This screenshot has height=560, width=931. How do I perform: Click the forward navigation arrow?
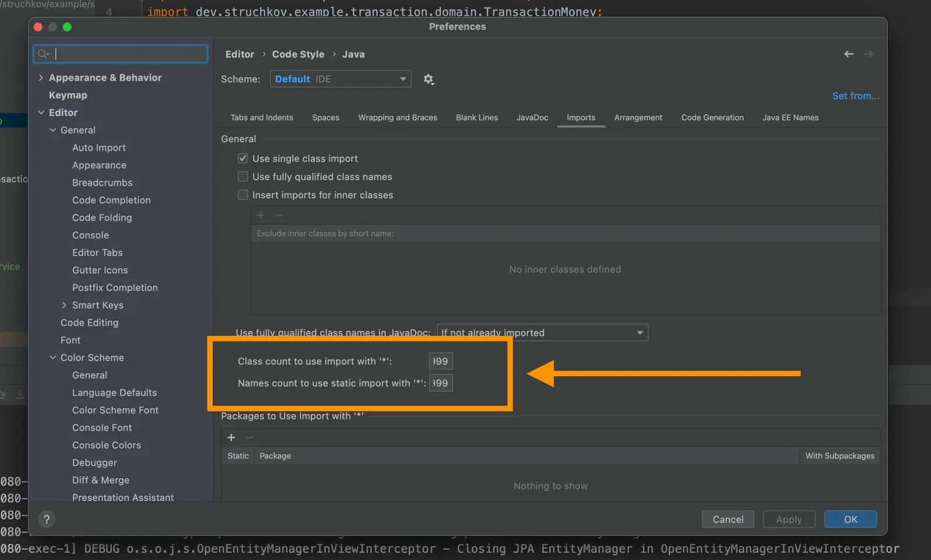[x=868, y=54]
